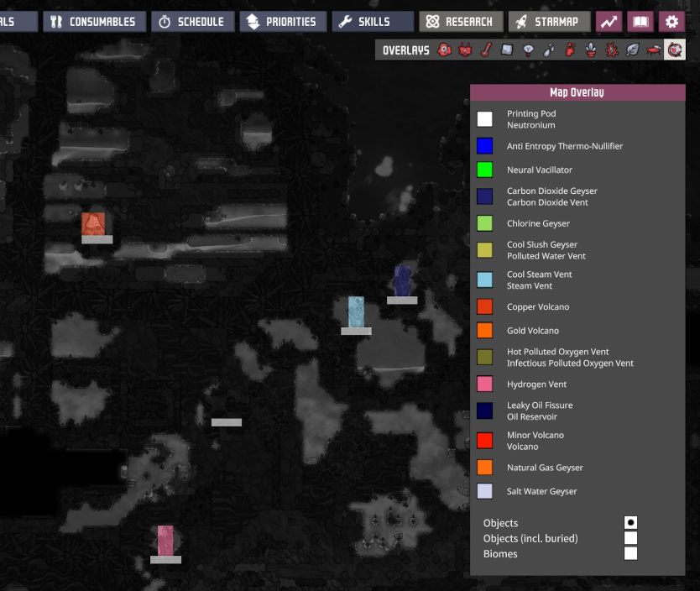This screenshot has height=591, width=700.
Task: Click the Cool Slush Geyser yellow swatch
Action: click(x=484, y=250)
